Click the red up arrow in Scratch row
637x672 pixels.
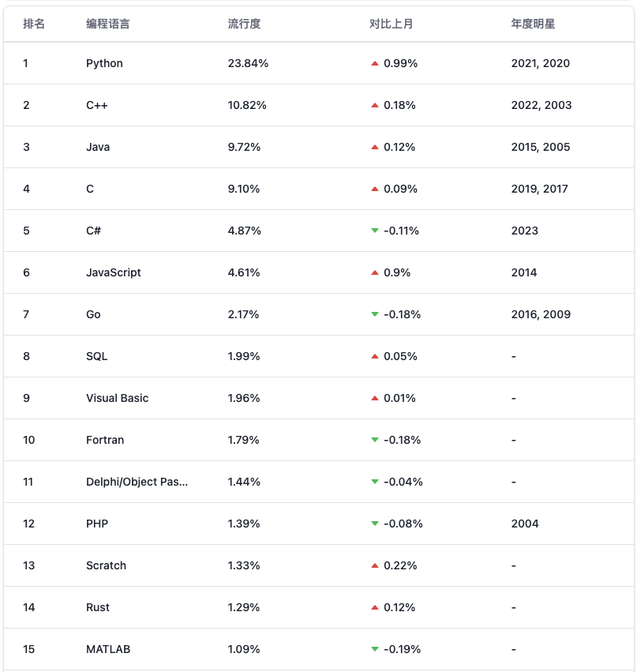[375, 565]
